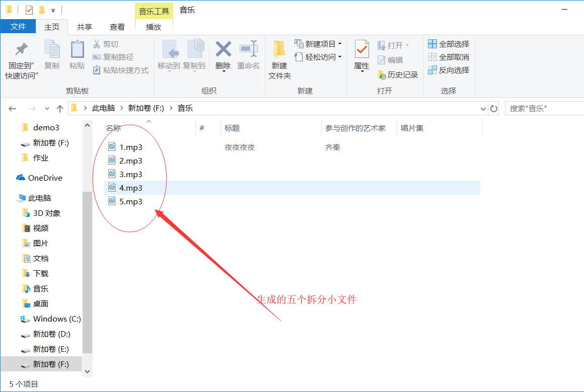Open 作业 folder in navigation pane
The image size is (584, 392).
35,158
